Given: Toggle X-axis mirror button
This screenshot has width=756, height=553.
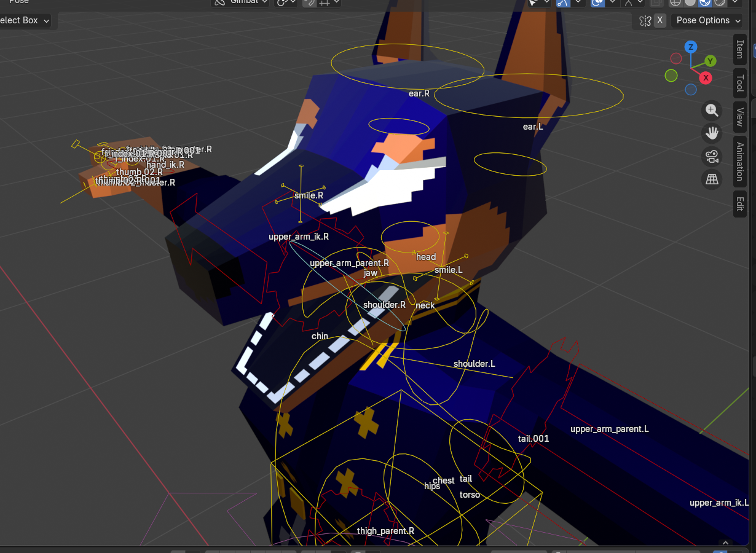Looking at the screenshot, I should click(660, 20).
